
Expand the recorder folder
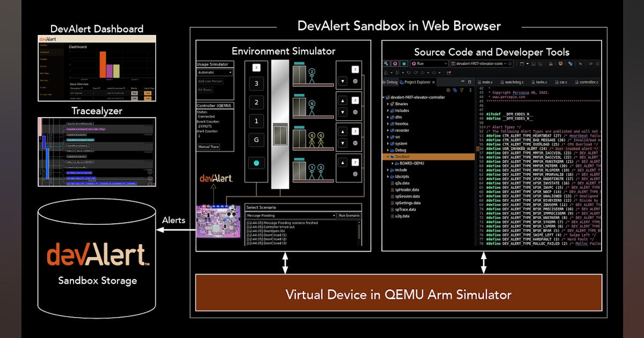point(388,130)
